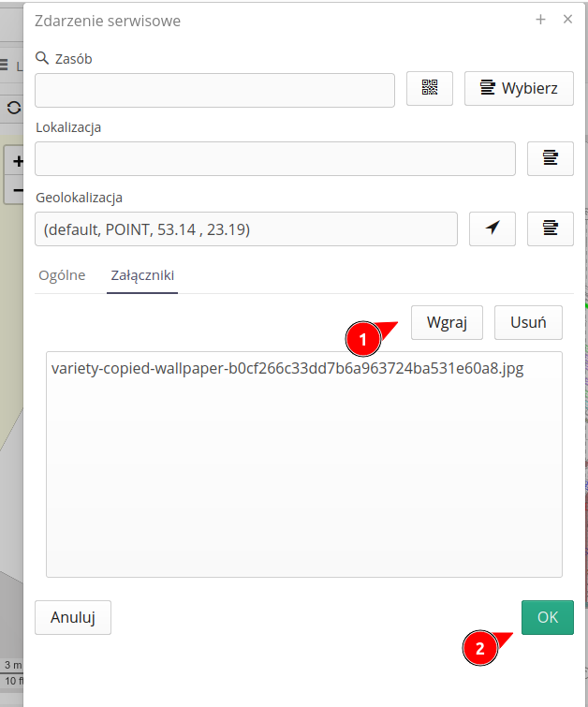Viewport: 588px width, 707px height.
Task: Click the refresh icon behind the dialog
Action: pyautogui.click(x=13, y=108)
